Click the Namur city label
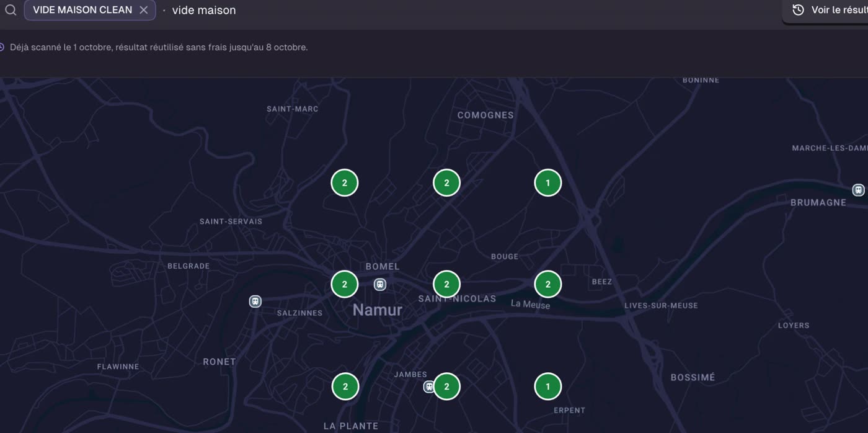This screenshot has width=868, height=433. (x=378, y=310)
